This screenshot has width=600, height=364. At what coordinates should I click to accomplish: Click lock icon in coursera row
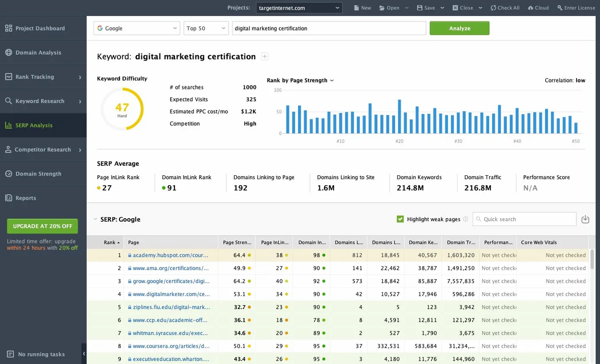[129, 346]
